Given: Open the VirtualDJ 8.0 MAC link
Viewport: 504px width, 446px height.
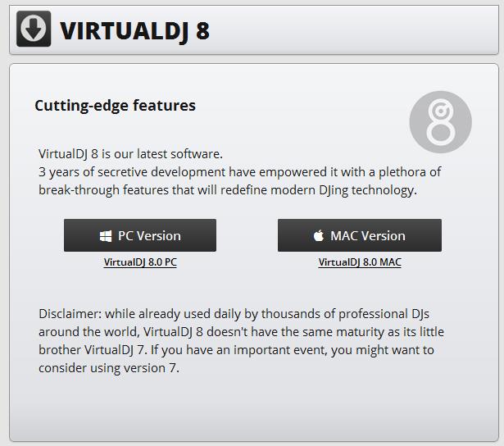Looking at the screenshot, I should [360, 262].
